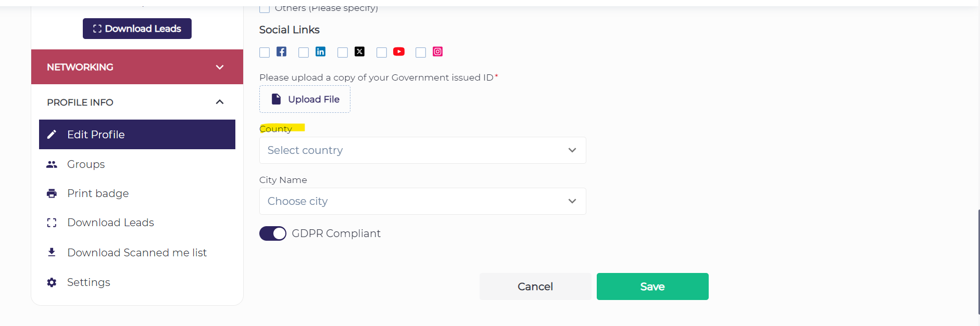Click the Download Scanned me list arrow icon
980x326 pixels.
[x=52, y=252]
